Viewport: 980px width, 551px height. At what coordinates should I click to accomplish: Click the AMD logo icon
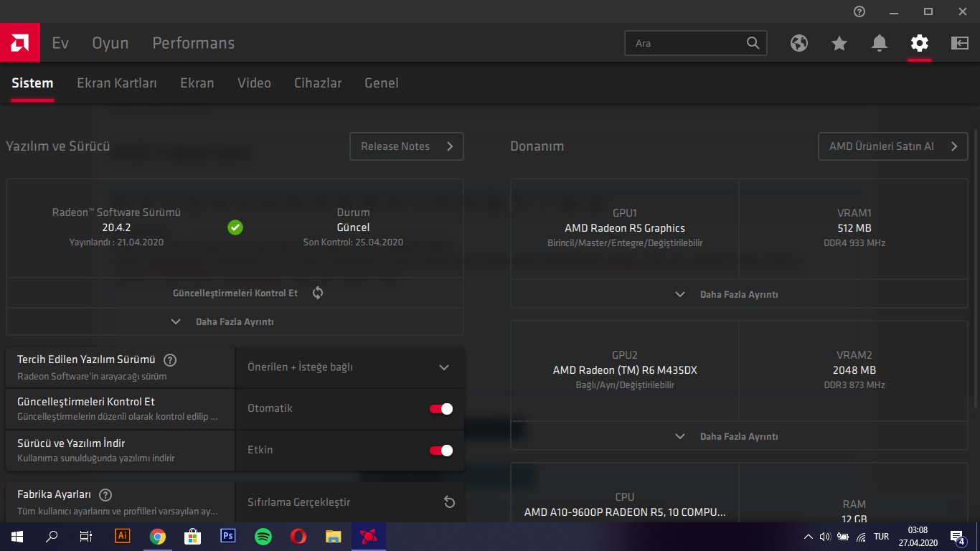pyautogui.click(x=20, y=43)
